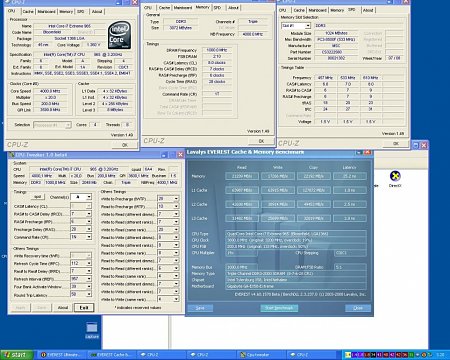Click EVEREST Memory Latency result field

[x=350, y=176]
